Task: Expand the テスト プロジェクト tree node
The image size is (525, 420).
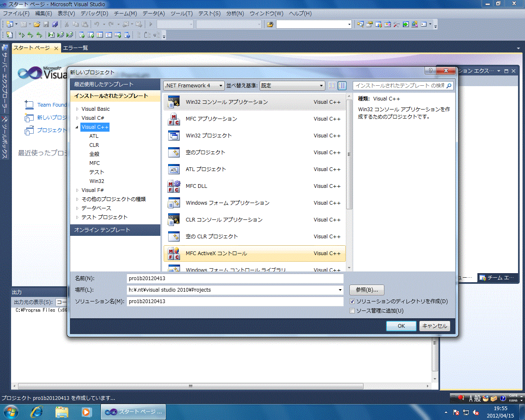Action: (77, 217)
